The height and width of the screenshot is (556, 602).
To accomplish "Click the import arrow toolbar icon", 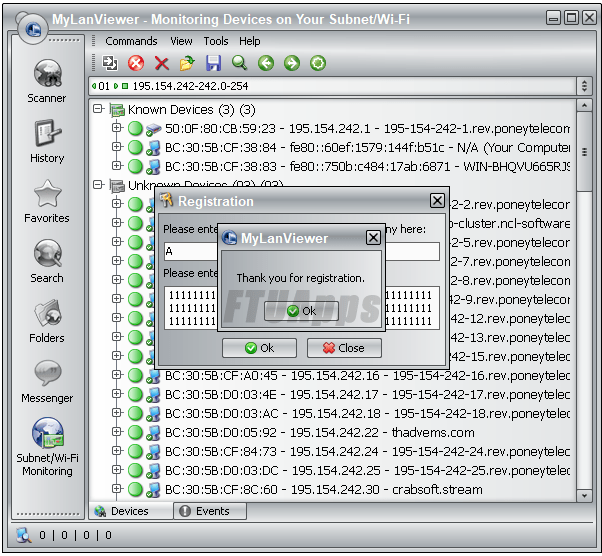I will [110, 63].
